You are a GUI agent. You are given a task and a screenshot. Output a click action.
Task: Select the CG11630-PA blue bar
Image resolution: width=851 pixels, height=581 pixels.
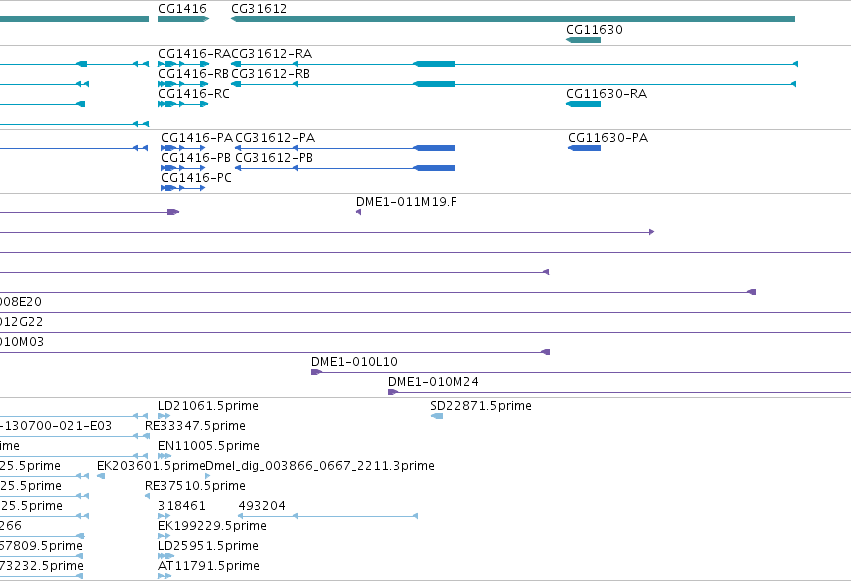tap(585, 148)
